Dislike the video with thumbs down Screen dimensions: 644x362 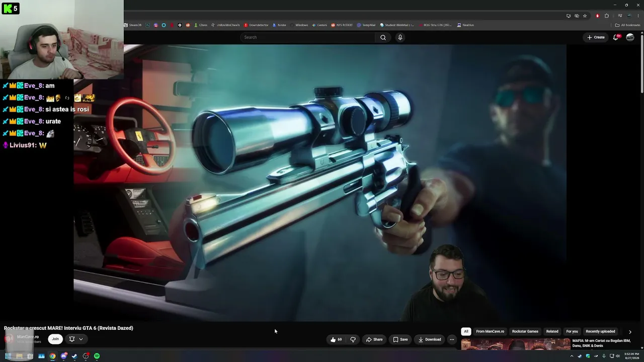[x=353, y=339]
